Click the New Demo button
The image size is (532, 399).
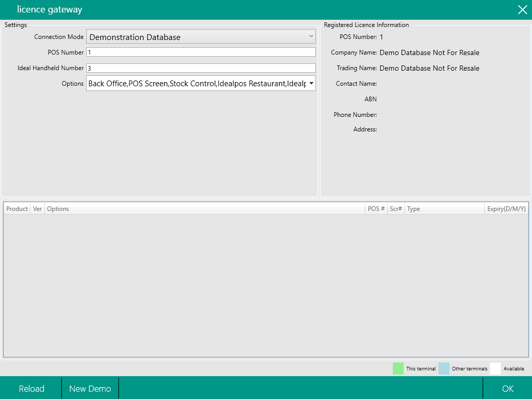tap(90, 389)
